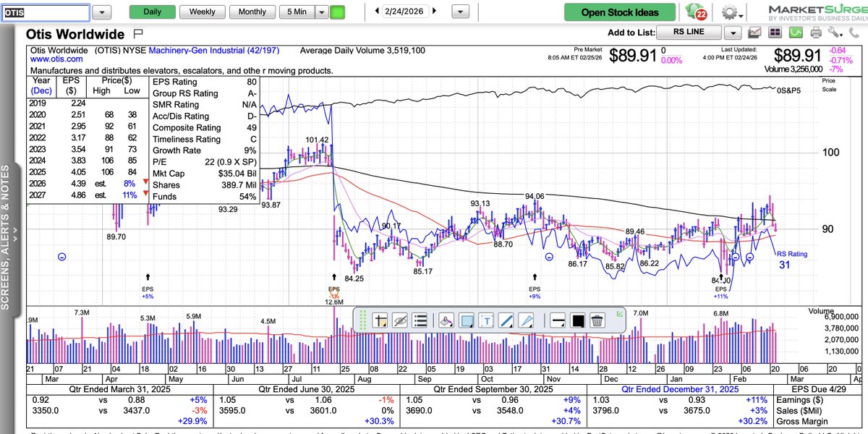The height and width of the screenshot is (434, 868).
Task: Switch to the grid panel view icon
Action: pyautogui.click(x=775, y=33)
